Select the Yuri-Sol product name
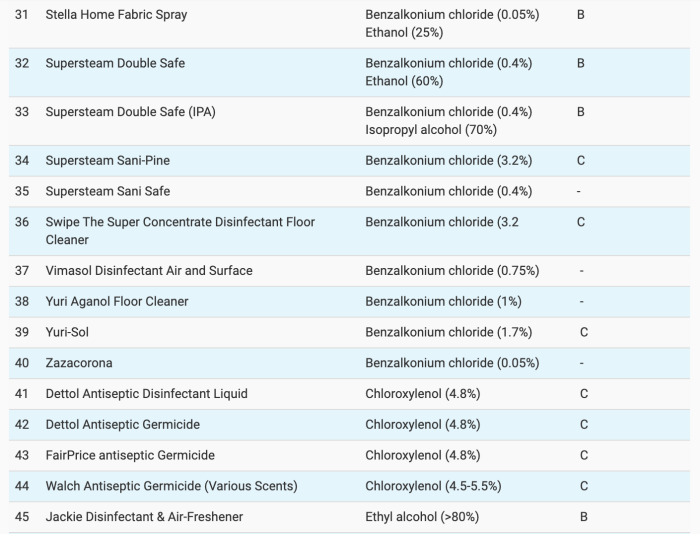The height and width of the screenshot is (534, 700). [67, 332]
